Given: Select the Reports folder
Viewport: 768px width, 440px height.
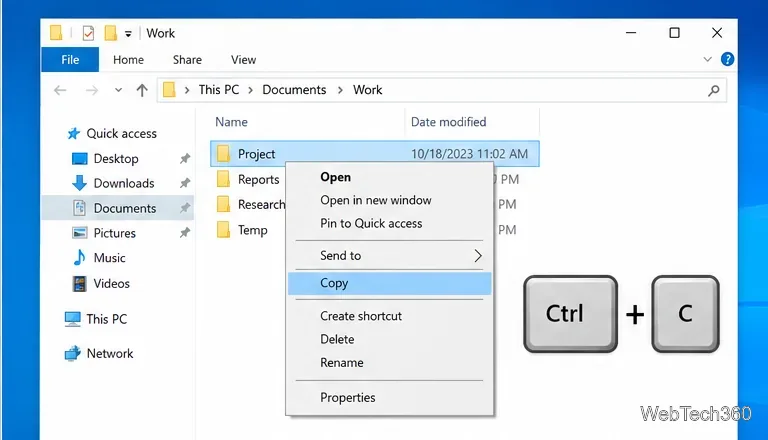Looking at the screenshot, I should pyautogui.click(x=258, y=180).
